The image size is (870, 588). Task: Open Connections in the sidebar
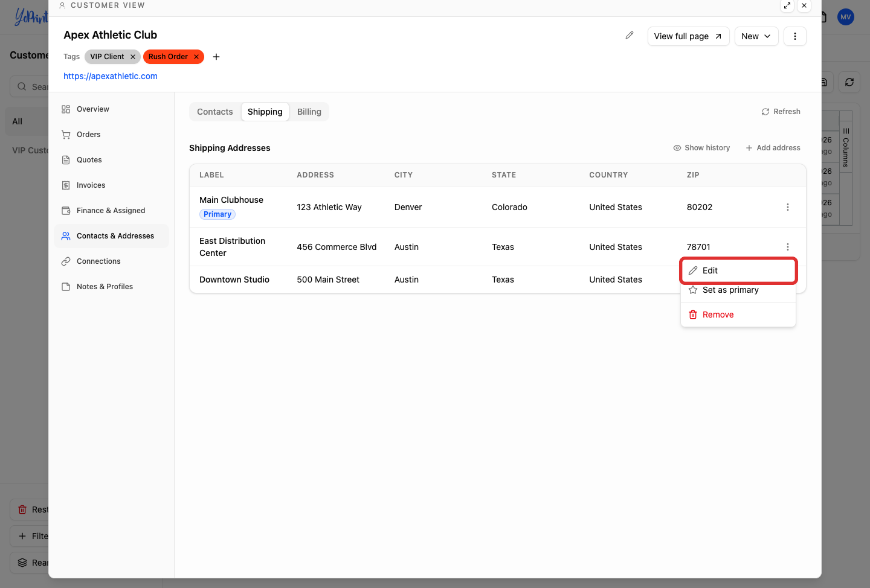[111, 261]
